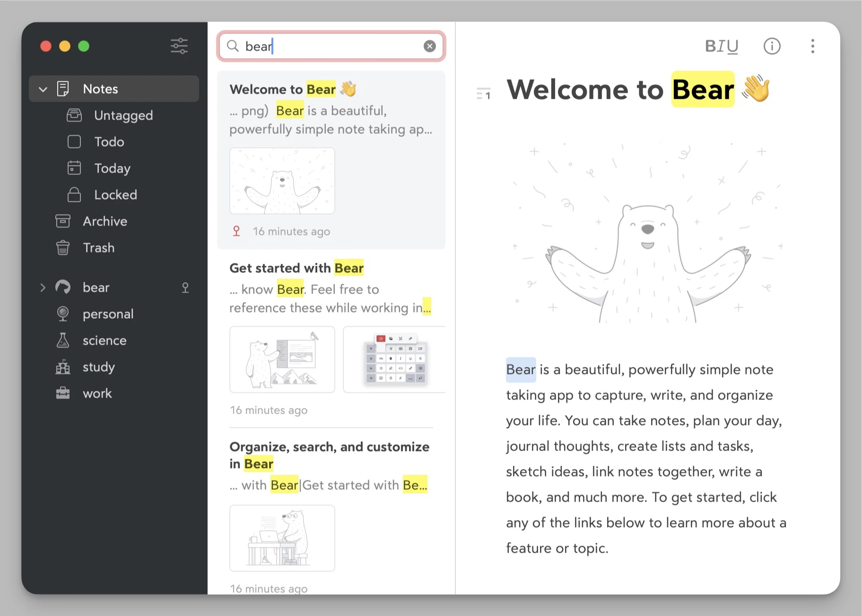
Task: Clear the search field
Action: 429,46
